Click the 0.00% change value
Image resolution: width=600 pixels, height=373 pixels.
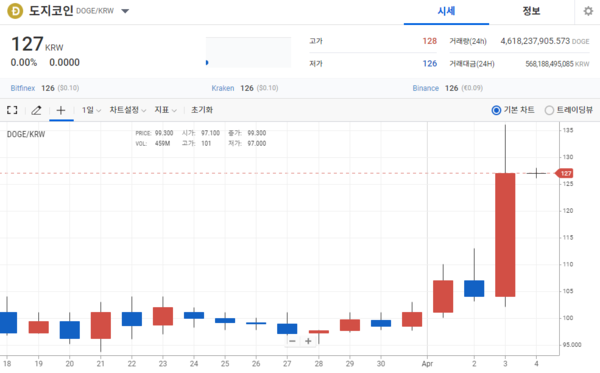click(24, 62)
